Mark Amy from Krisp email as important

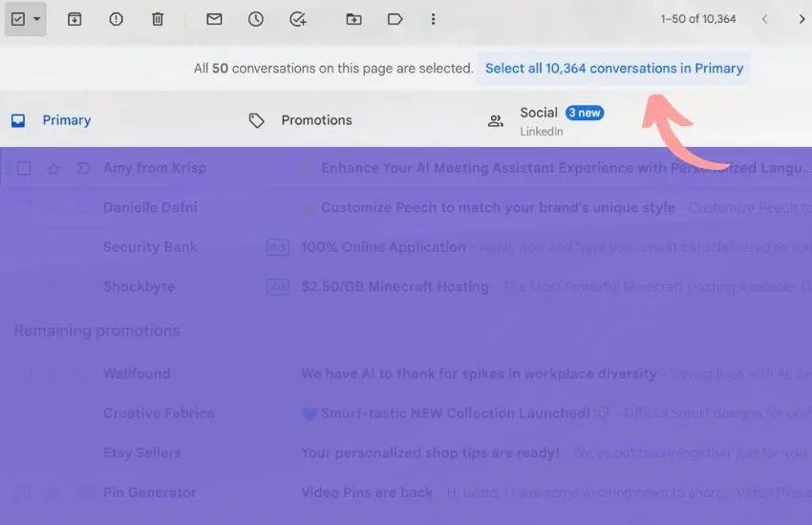[83, 168]
